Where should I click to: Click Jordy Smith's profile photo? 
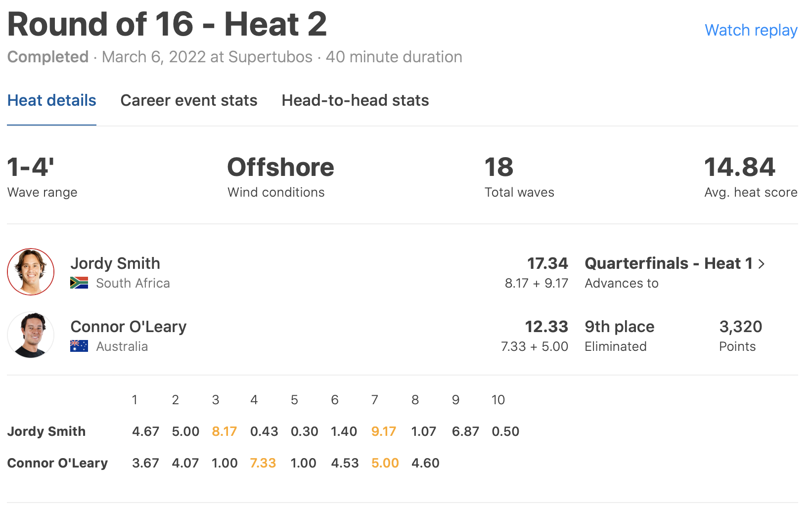coord(31,272)
